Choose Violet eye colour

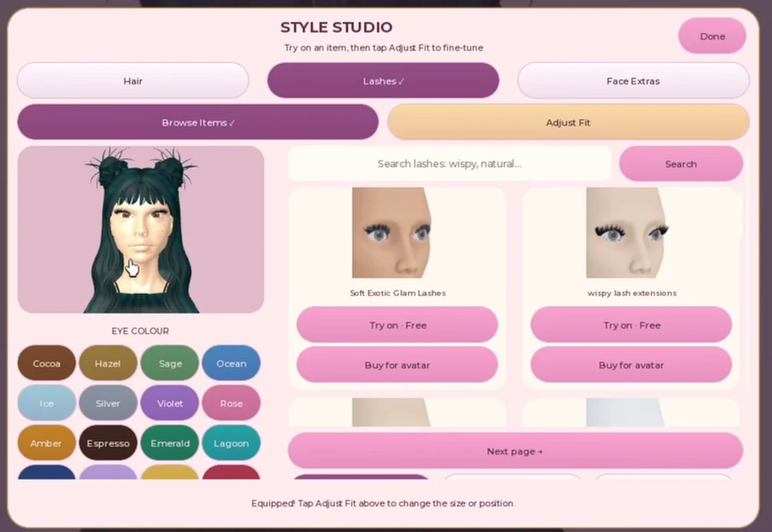pos(170,403)
